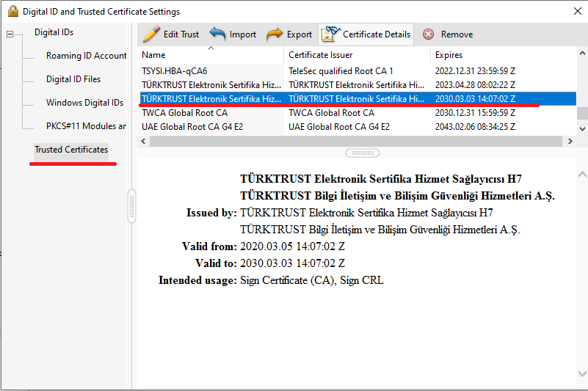Image resolution: width=588 pixels, height=391 pixels.
Task: Click the Certificate Details label
Action: pos(377,34)
